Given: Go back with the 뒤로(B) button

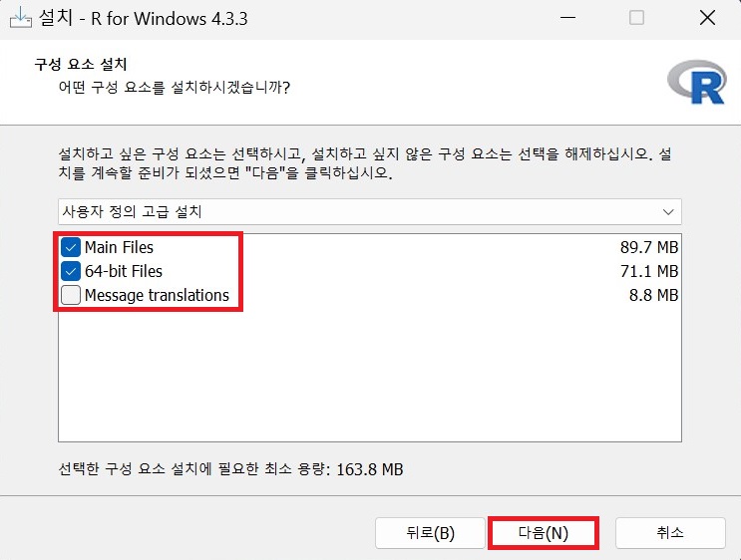Looking at the screenshot, I should 430,533.
